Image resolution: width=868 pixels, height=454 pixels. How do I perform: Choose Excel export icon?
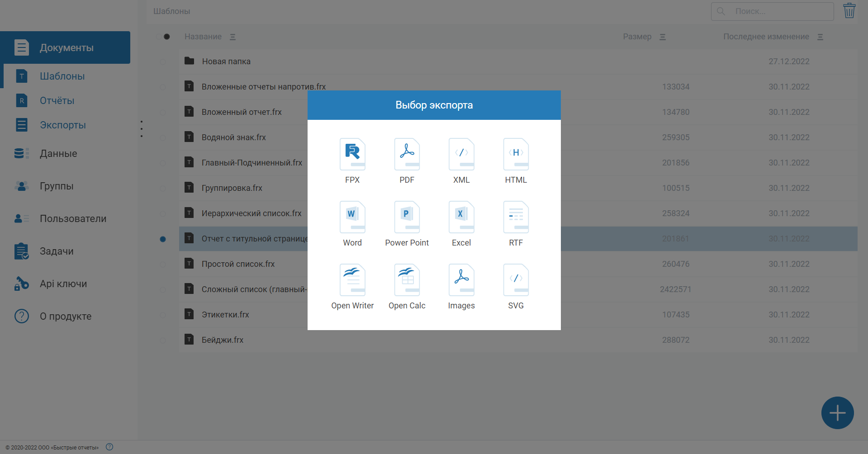(x=461, y=217)
